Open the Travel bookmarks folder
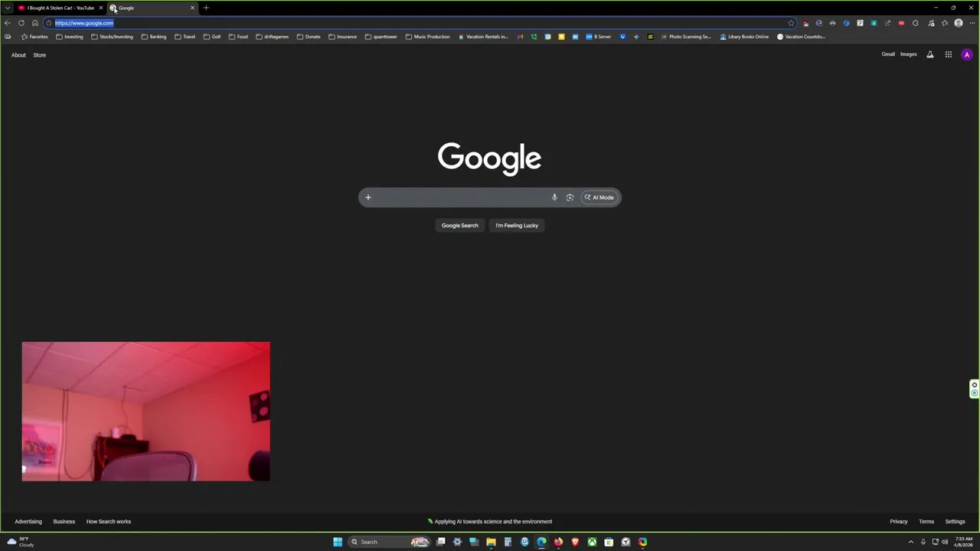 [x=185, y=37]
